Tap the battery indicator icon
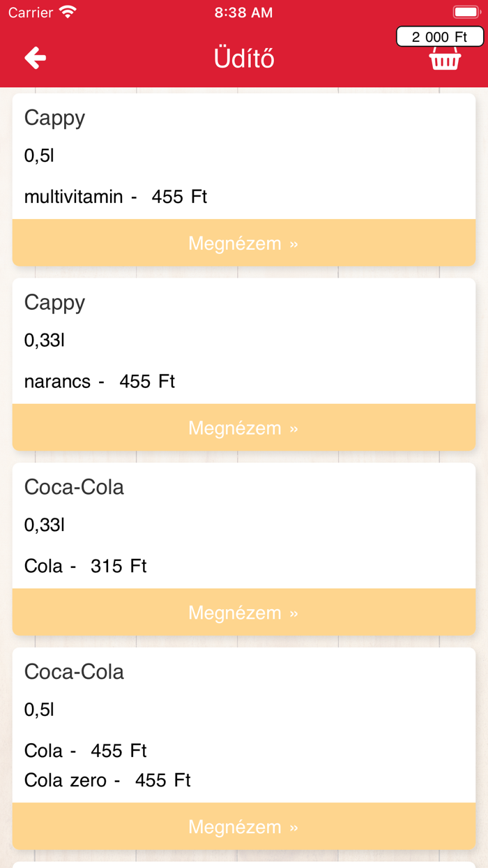The height and width of the screenshot is (868, 488). click(x=466, y=11)
